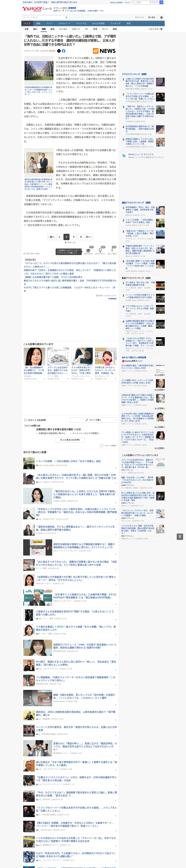The width and height of the screenshot is (186, 868).
Task: Go to page 3 of article
Action: (74, 237)
